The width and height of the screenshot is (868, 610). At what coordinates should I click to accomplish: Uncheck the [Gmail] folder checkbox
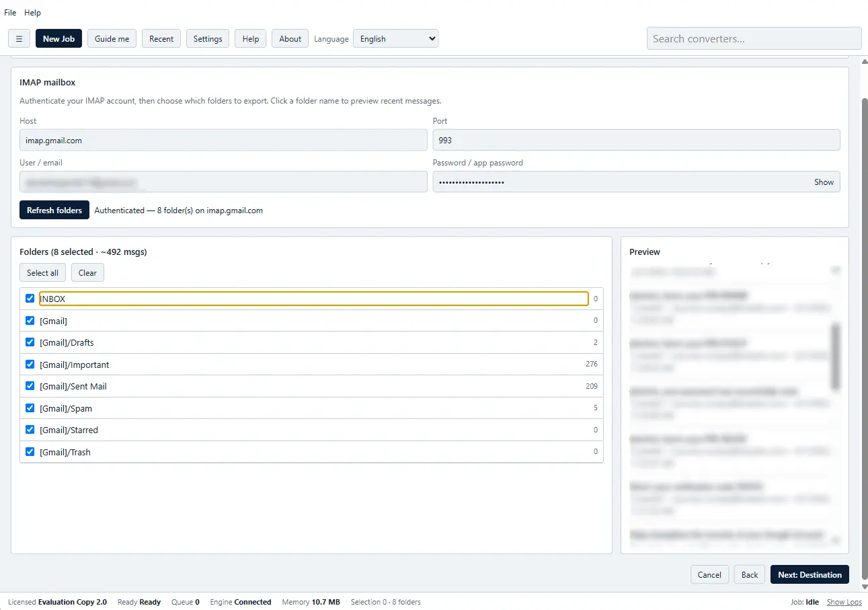pyautogui.click(x=30, y=320)
